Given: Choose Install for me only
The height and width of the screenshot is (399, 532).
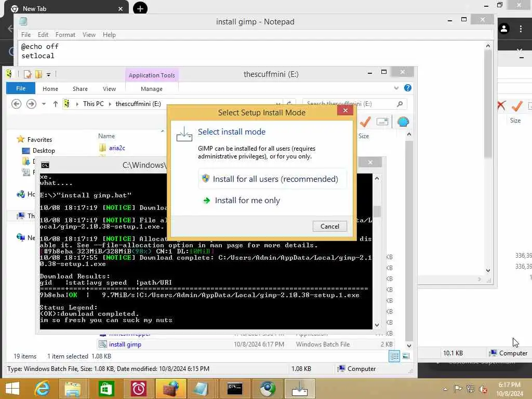Looking at the screenshot, I should pos(272,200).
